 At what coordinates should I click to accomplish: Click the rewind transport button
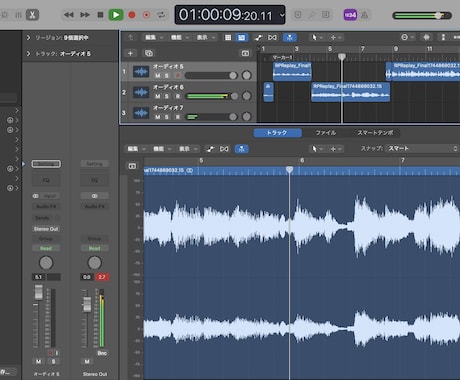pyautogui.click(x=69, y=15)
